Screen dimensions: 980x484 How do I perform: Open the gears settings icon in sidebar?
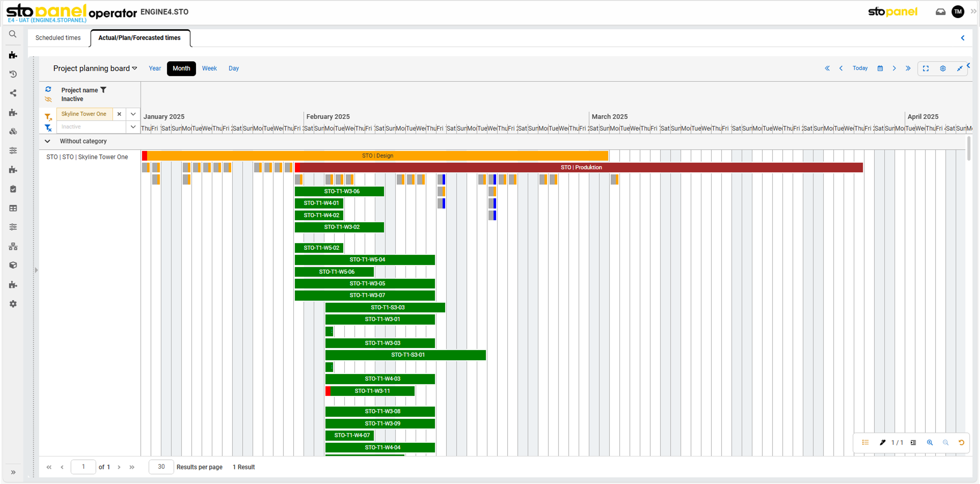(x=13, y=304)
